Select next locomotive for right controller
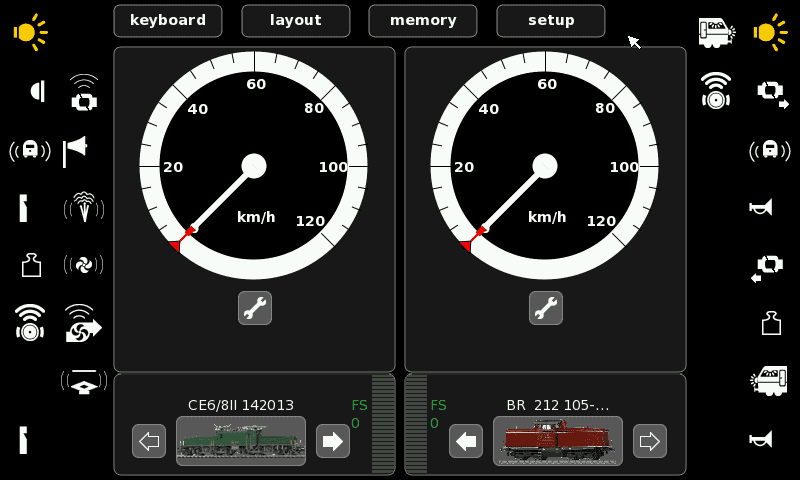The height and width of the screenshot is (480, 800). (x=650, y=441)
